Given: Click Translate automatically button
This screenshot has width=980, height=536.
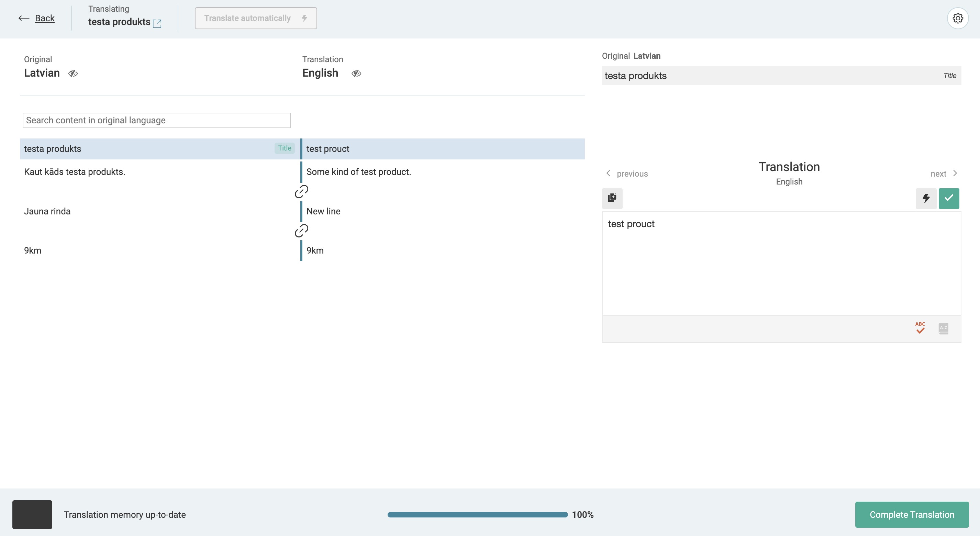Looking at the screenshot, I should 256,18.
